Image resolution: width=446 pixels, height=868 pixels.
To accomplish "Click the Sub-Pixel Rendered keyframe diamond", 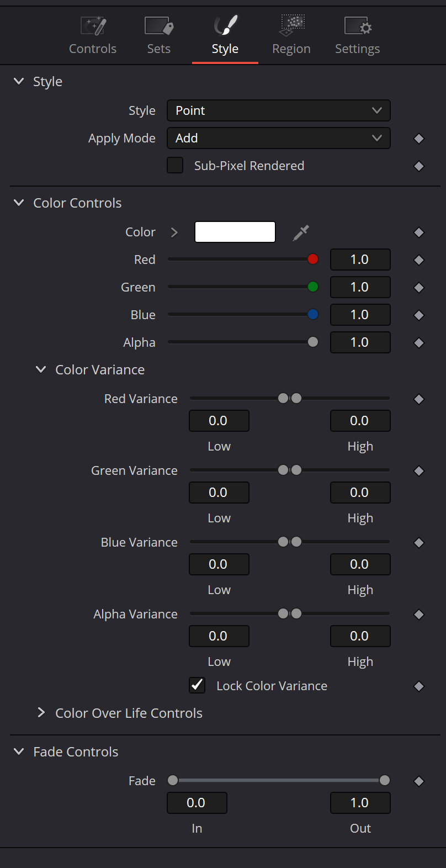I will 419,166.
